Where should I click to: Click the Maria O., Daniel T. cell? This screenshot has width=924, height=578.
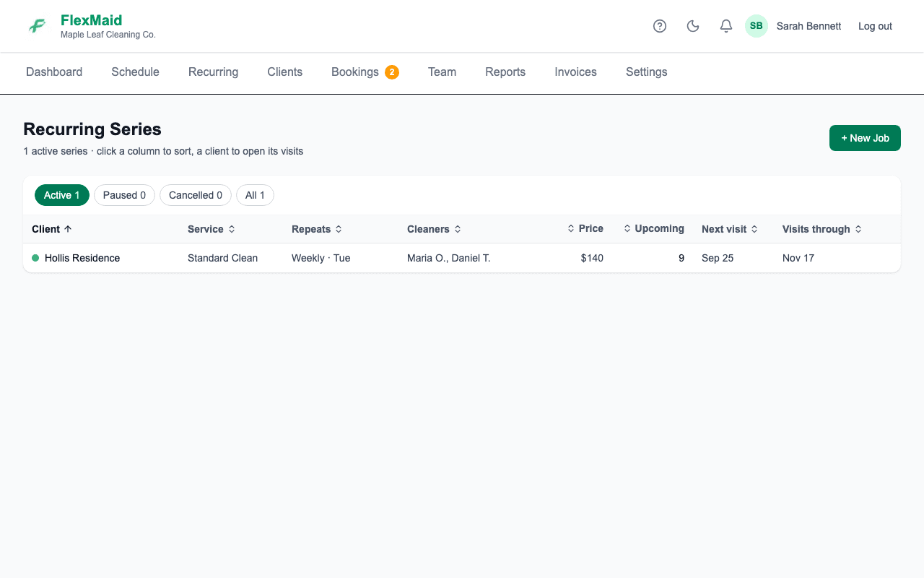[x=449, y=258]
